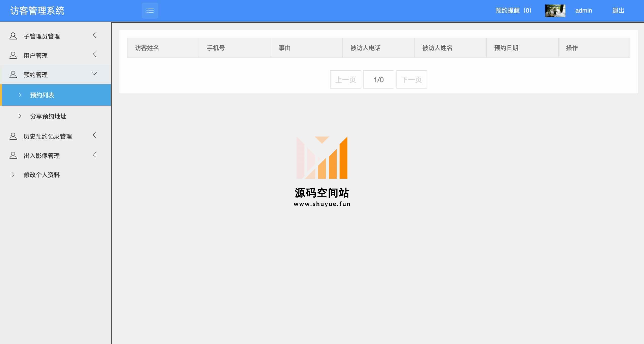Expand the 子管理员管理 chevron

[x=94, y=35]
